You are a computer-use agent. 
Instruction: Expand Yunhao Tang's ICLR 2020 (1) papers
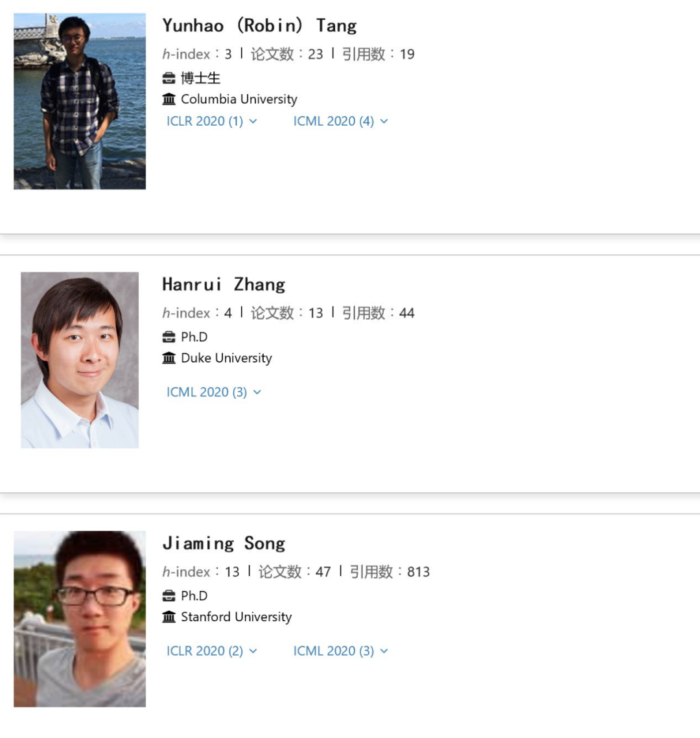(211, 121)
